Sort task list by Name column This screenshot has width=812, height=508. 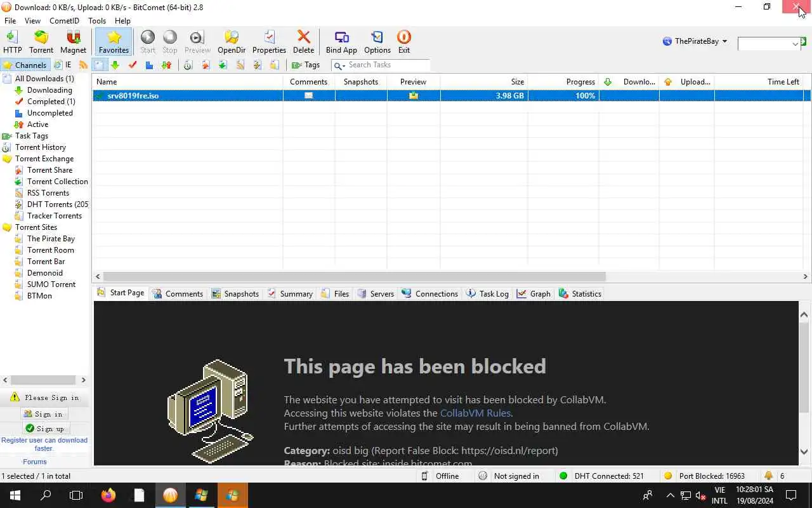(188, 82)
